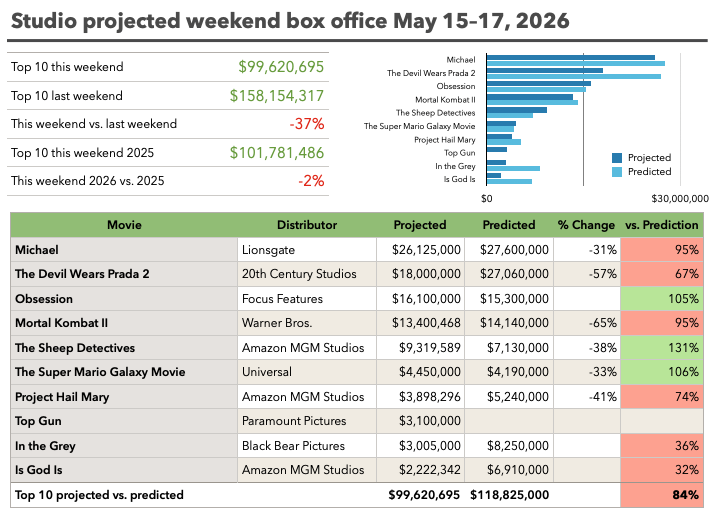Click the 84% total vs. prediction cell
Screen dimensions: 720x520
click(662, 495)
